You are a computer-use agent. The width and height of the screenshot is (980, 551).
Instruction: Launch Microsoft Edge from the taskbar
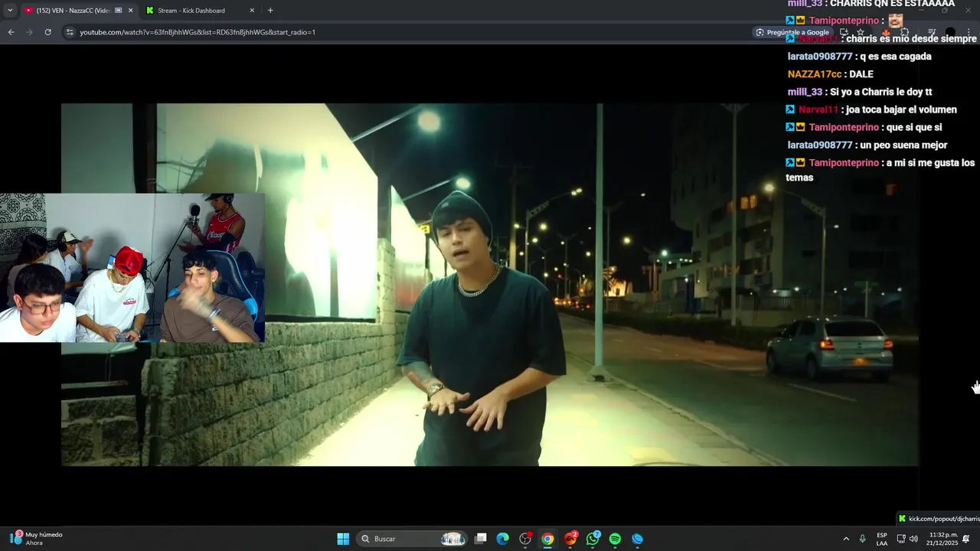pos(502,539)
